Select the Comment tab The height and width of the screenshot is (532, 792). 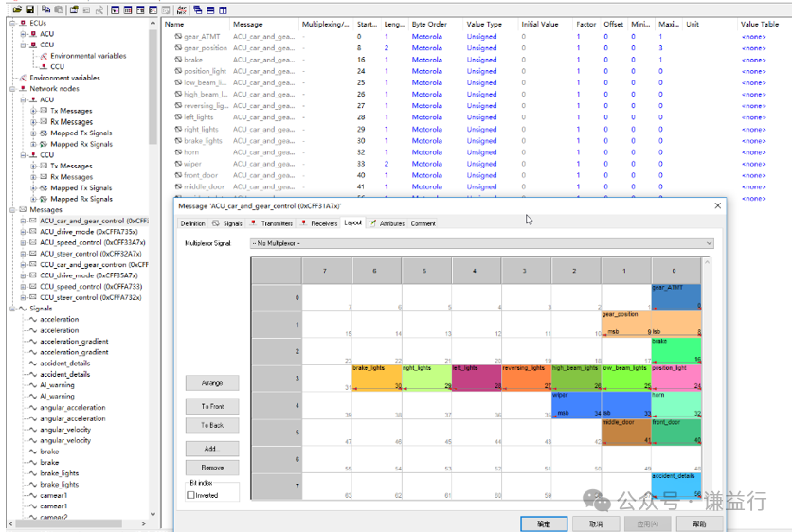[423, 223]
